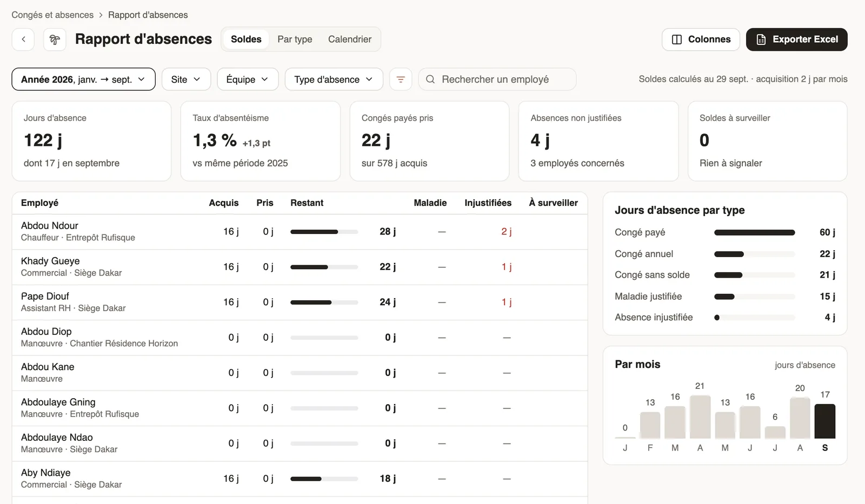
Task: Open the Khady Gueye employee row
Action: [x=300, y=267]
